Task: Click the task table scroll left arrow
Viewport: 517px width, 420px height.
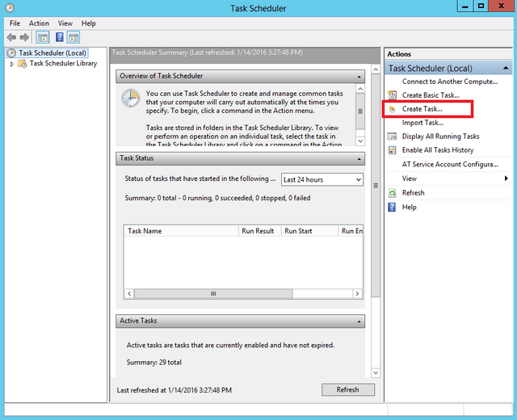Action: click(129, 293)
